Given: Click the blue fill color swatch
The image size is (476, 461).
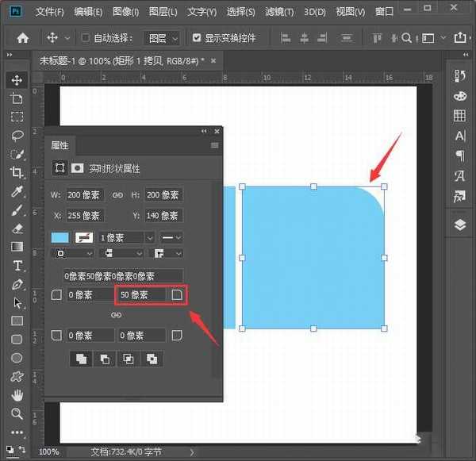Looking at the screenshot, I should pyautogui.click(x=60, y=237).
